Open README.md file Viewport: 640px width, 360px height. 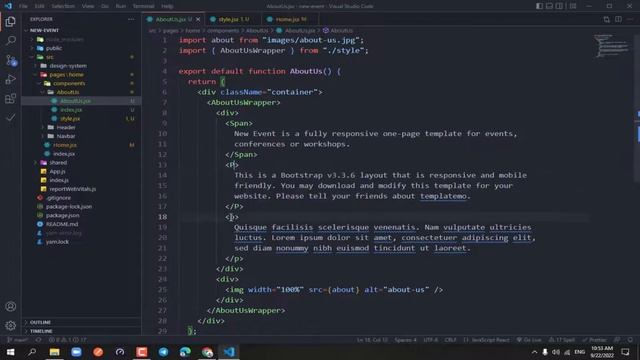coord(62,224)
